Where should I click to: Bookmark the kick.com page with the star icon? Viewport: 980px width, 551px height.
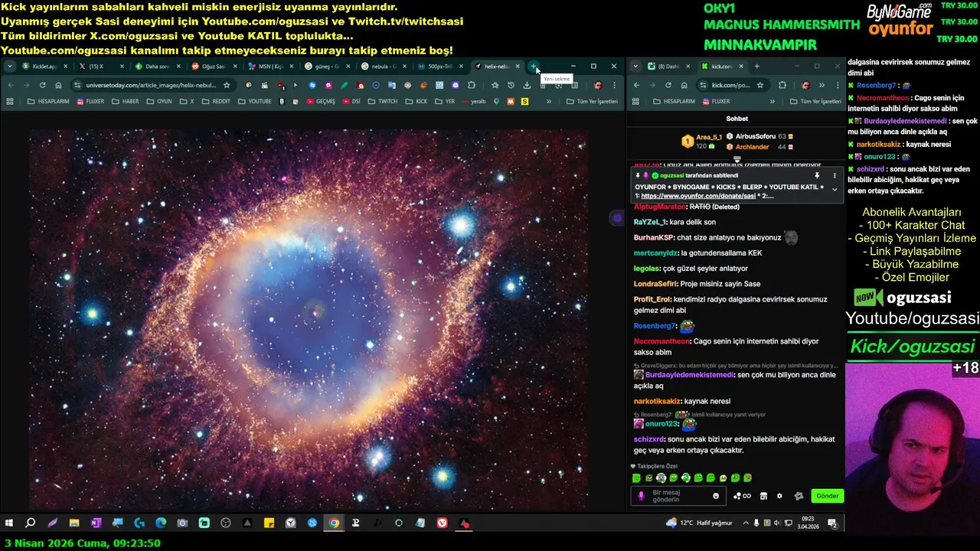click(x=759, y=85)
